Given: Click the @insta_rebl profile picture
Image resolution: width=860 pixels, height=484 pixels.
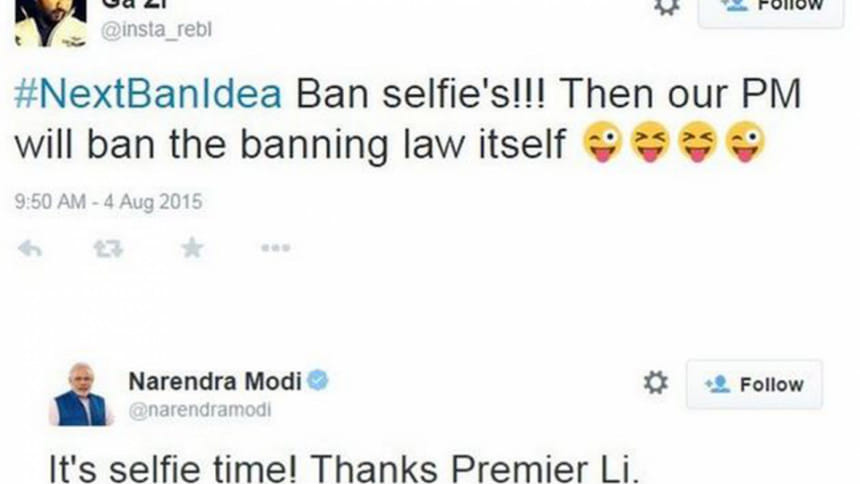Looking at the screenshot, I should 51,22.
